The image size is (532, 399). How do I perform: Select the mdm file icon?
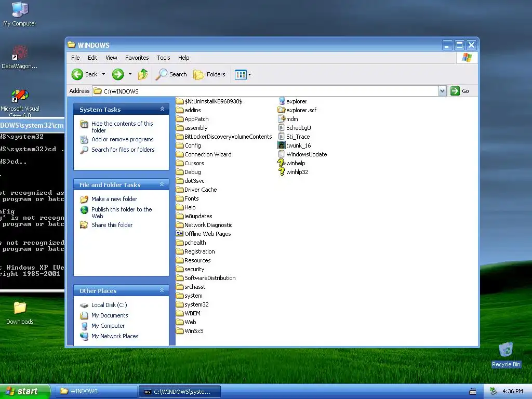pos(281,119)
